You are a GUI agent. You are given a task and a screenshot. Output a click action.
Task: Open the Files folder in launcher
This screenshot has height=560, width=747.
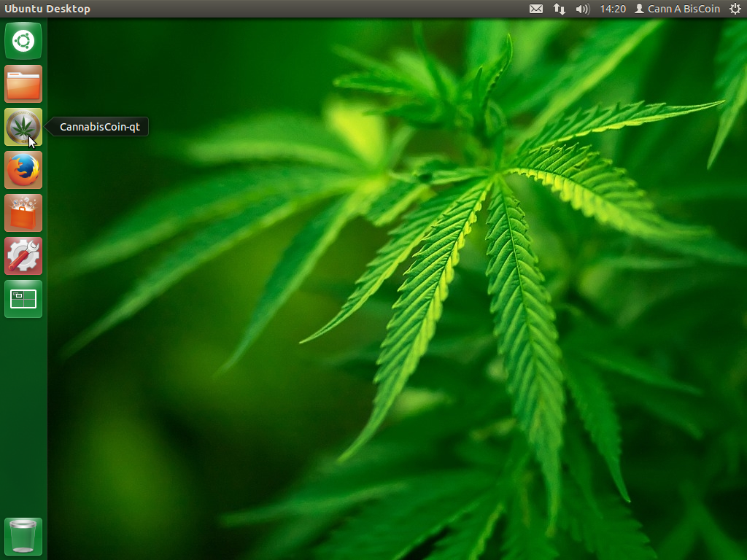point(23,84)
